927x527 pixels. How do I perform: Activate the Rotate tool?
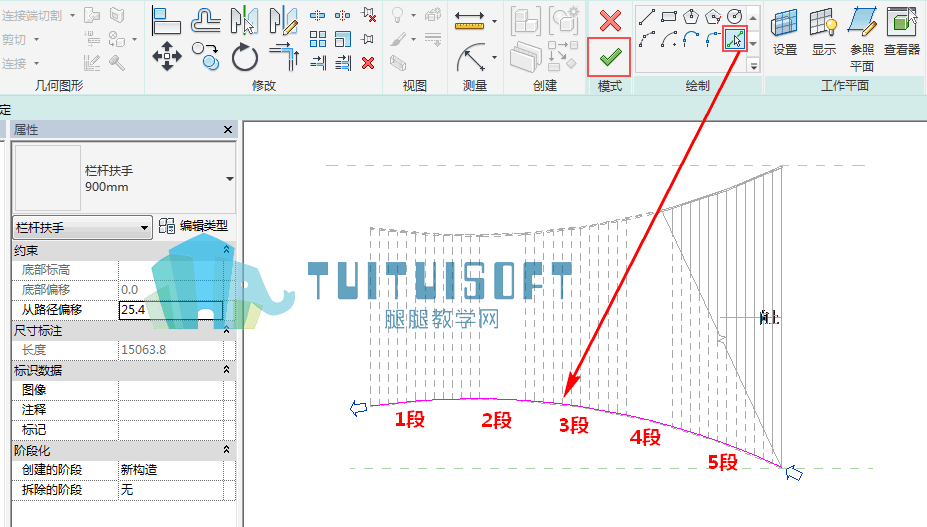[244, 57]
